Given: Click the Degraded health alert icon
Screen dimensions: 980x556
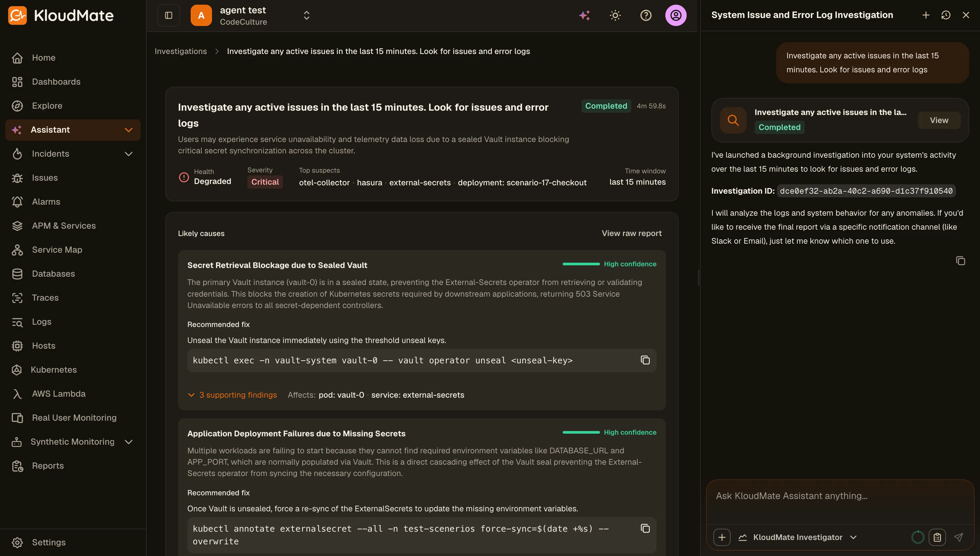Looking at the screenshot, I should tap(184, 177).
